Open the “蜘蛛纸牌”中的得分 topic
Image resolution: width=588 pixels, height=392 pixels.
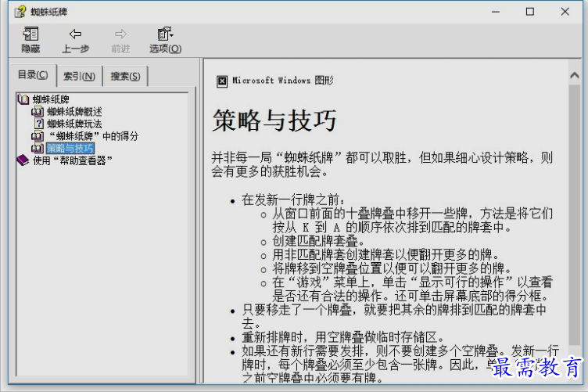tap(94, 136)
